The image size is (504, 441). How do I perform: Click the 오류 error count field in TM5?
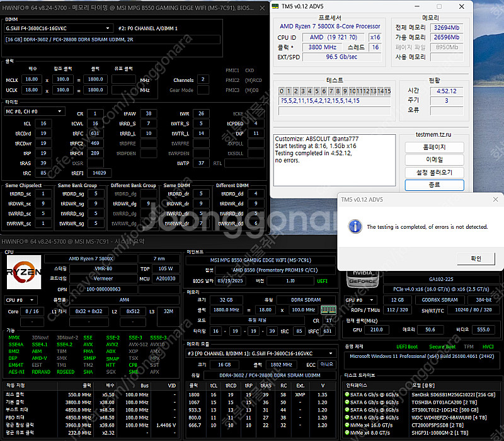tap(447, 111)
